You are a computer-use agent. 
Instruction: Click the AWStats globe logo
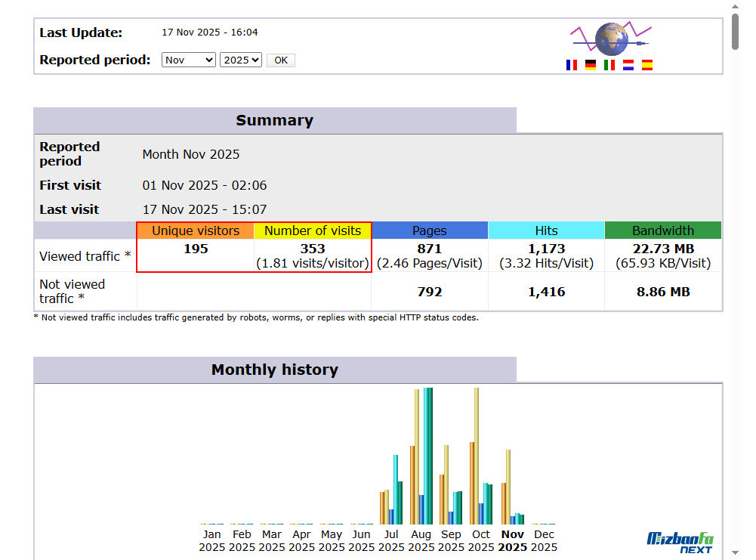610,39
